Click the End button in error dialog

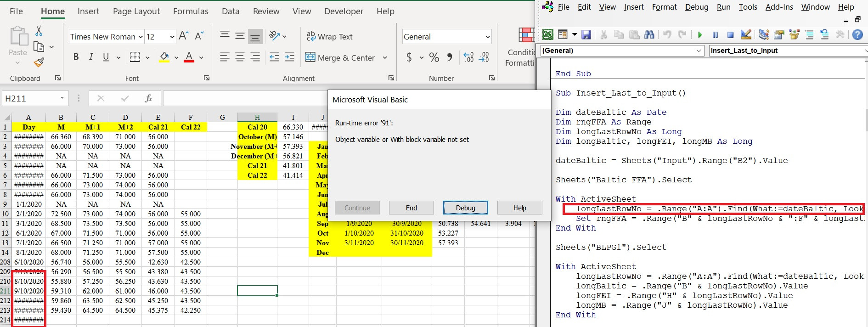(x=411, y=208)
